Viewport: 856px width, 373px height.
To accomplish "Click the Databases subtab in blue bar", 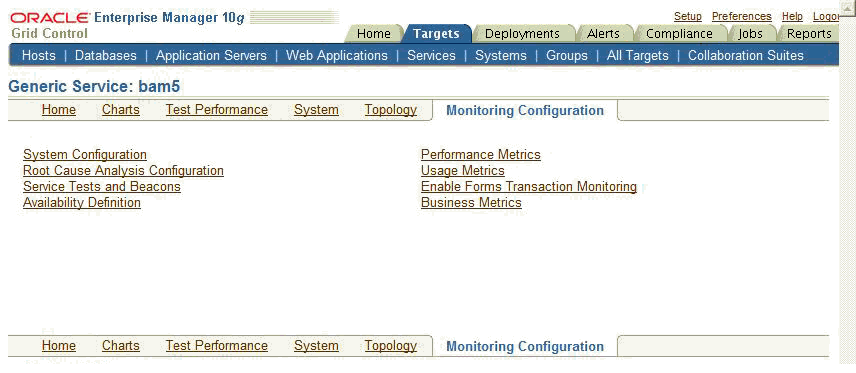I will click(x=105, y=55).
